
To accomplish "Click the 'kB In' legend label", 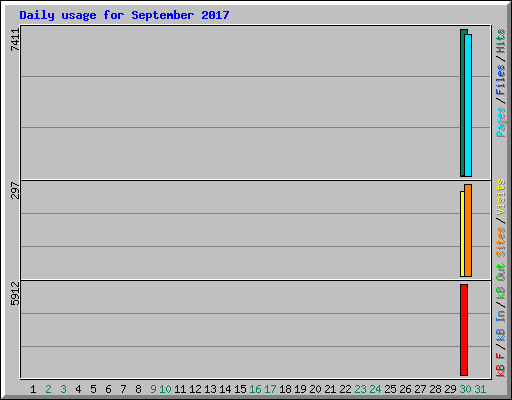I will tap(500, 325).
